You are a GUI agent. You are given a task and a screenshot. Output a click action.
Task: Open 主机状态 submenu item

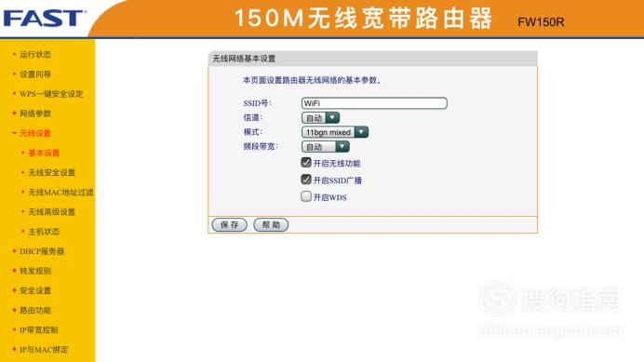pyautogui.click(x=44, y=232)
